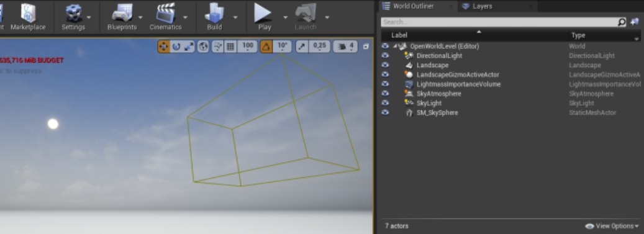Adjust camera speed setting 4
This screenshot has height=234, width=644.
point(345,47)
